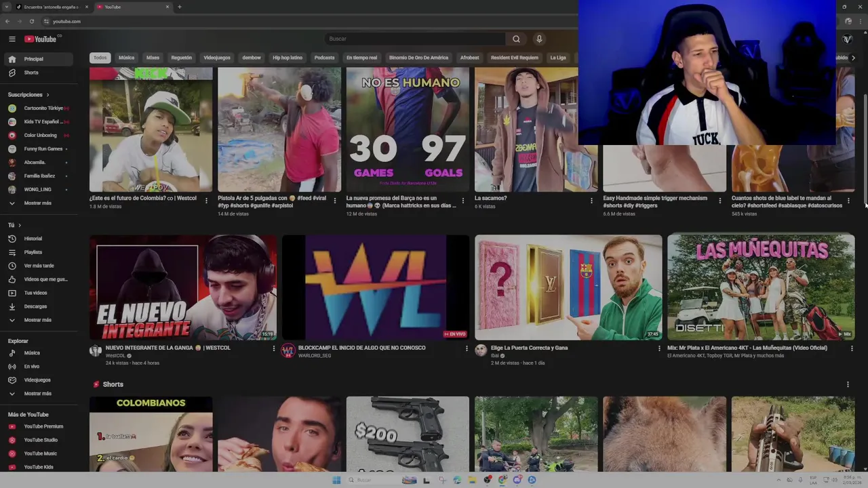Open Color Unboxing subscription
The image size is (868, 488).
tap(39, 136)
